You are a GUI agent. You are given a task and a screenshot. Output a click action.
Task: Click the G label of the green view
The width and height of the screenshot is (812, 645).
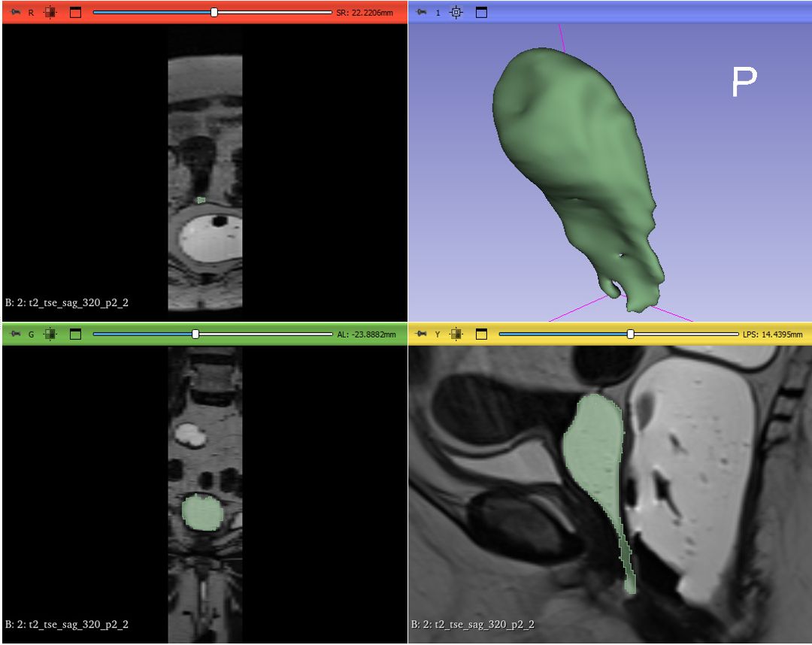pos(31,335)
